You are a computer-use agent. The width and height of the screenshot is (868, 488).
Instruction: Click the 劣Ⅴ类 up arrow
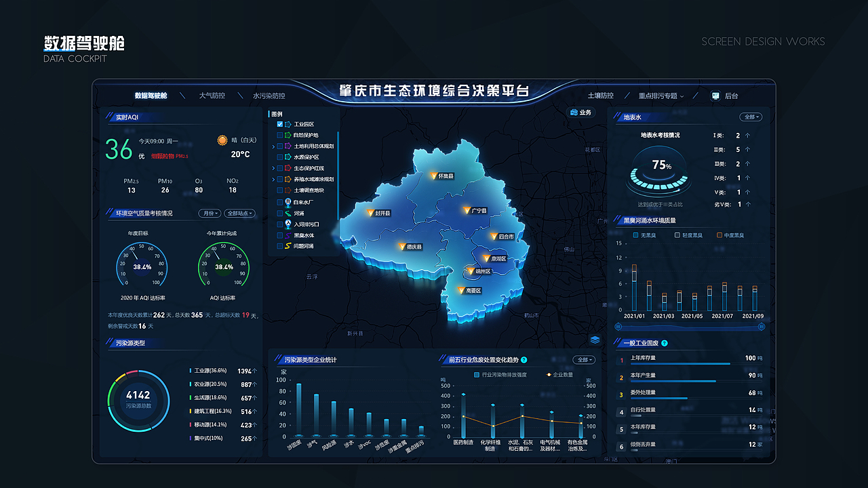(747, 204)
